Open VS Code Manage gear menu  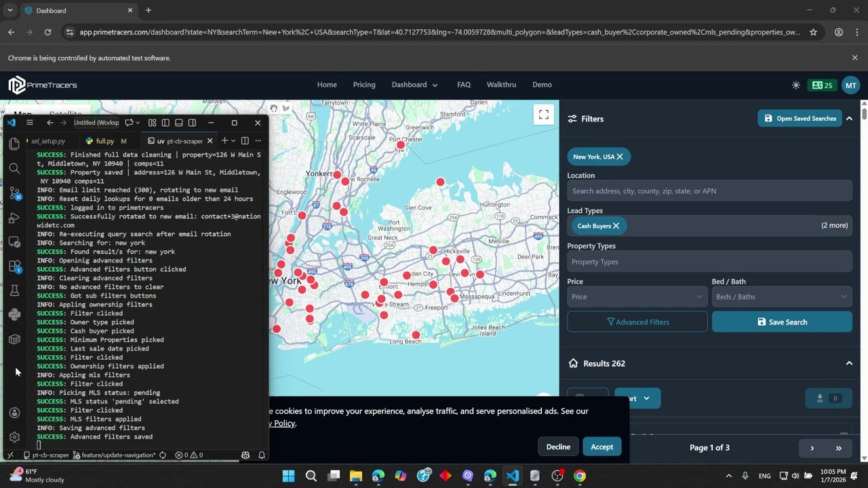(x=14, y=437)
